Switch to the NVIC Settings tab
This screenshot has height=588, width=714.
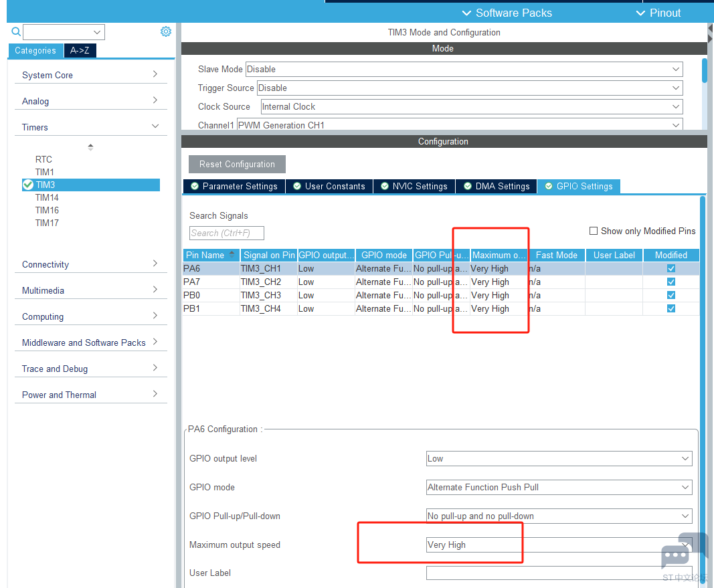(x=414, y=186)
